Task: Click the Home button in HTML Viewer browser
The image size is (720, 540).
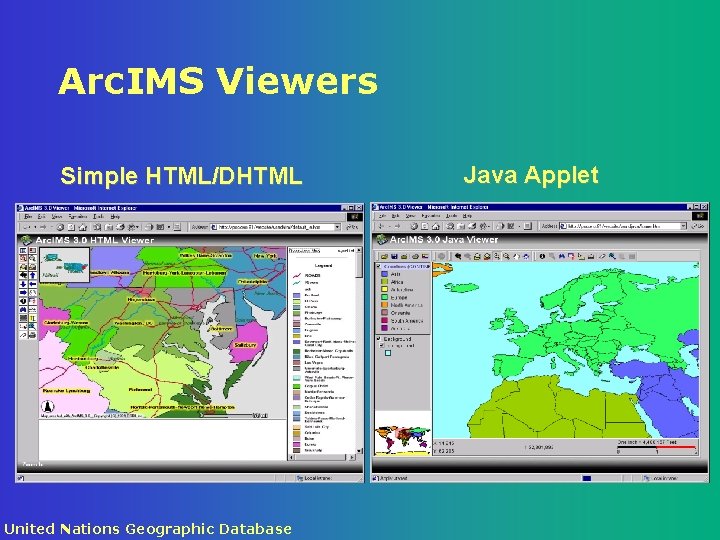Action: (83, 227)
